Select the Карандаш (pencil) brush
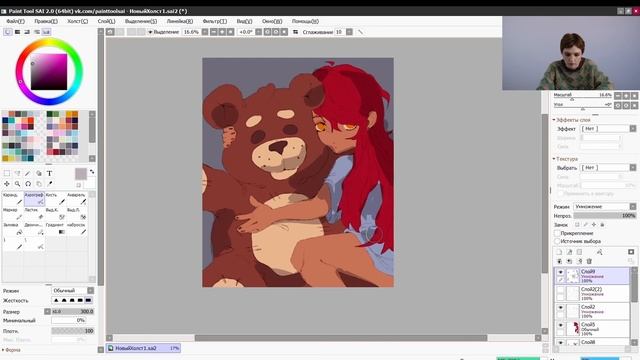 click(13, 199)
